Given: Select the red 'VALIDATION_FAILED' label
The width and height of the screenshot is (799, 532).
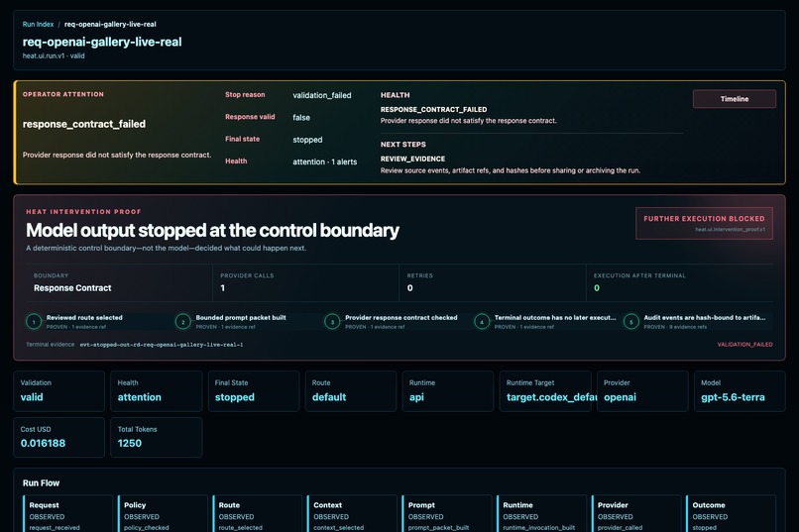Looking at the screenshot, I should (x=744, y=345).
